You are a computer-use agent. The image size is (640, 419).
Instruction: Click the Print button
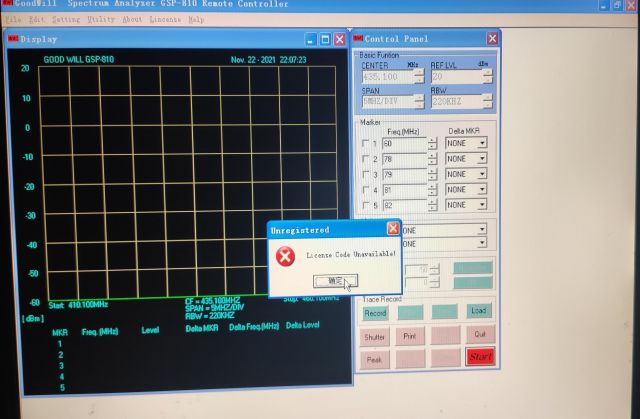tap(409, 336)
